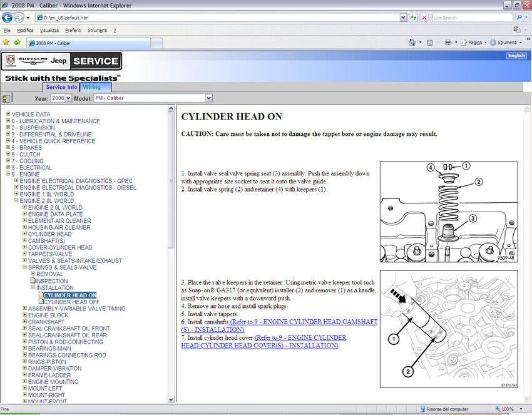Open the Print icon on the toolbar

448,42
